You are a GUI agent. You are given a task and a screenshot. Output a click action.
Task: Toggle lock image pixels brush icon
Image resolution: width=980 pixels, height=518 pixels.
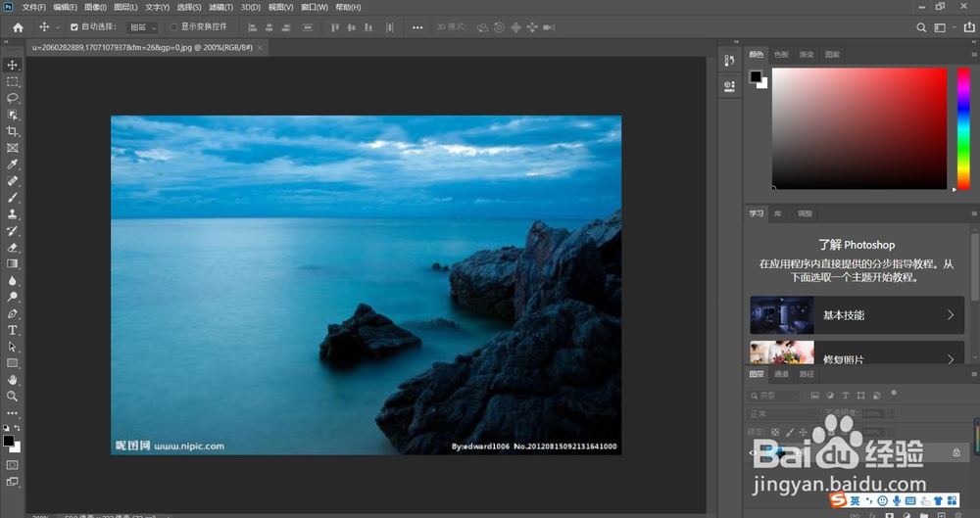click(789, 432)
